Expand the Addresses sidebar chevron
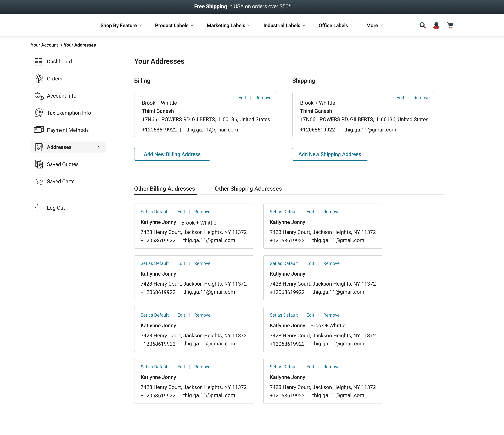The height and width of the screenshot is (435, 504). pos(99,147)
